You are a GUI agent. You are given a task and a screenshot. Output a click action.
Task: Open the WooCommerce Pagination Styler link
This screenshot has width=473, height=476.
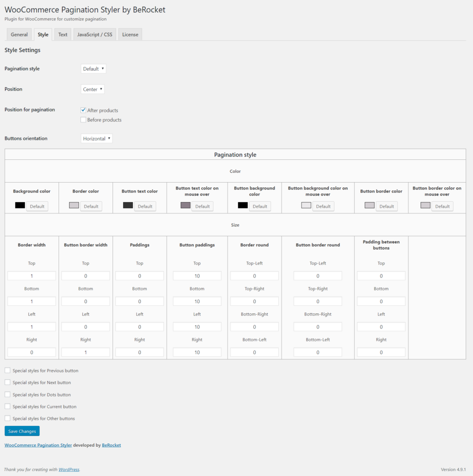pos(38,445)
